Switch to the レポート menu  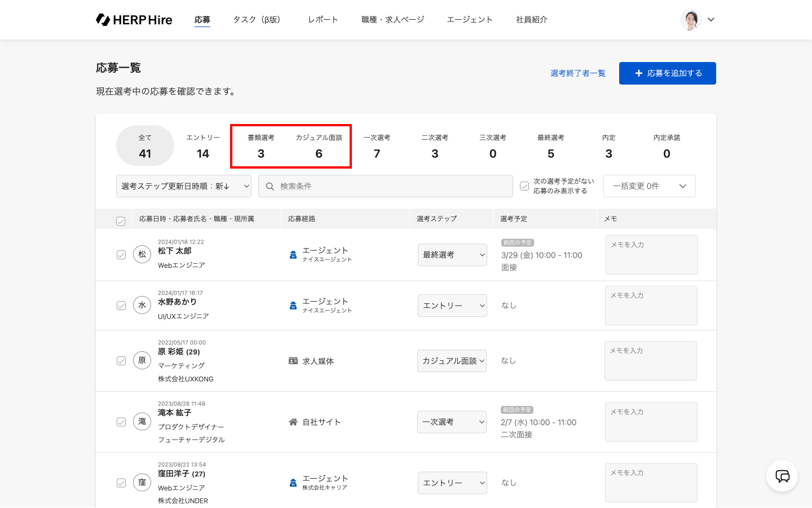[323, 20]
